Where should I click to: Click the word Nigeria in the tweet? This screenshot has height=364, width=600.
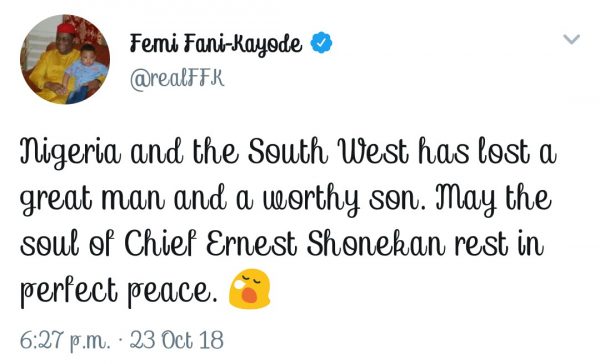click(70, 153)
